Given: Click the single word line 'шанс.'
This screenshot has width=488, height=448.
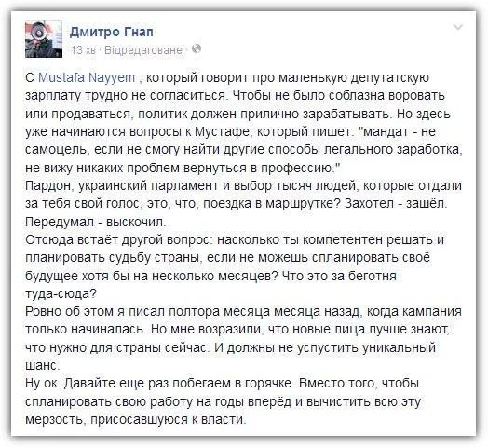Looking at the screenshot, I should 42,365.
